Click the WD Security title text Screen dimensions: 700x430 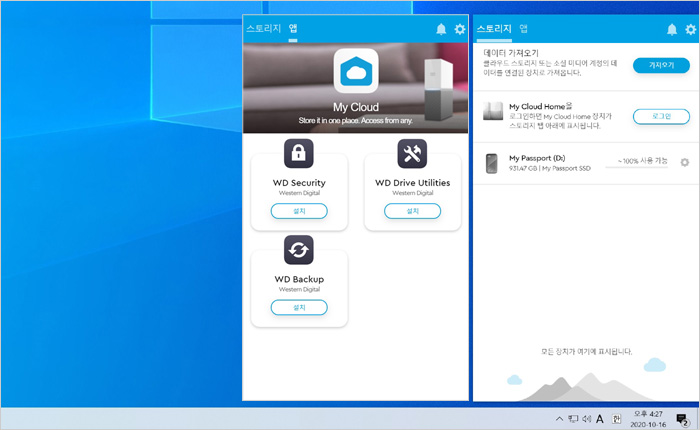pos(299,183)
